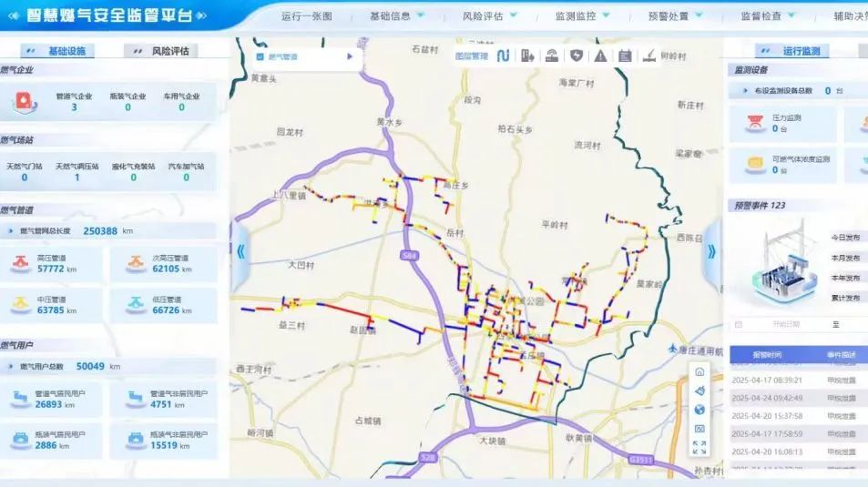Click the 天然气门站 count 0
Screen dimensions: 868x487
click(x=25, y=178)
